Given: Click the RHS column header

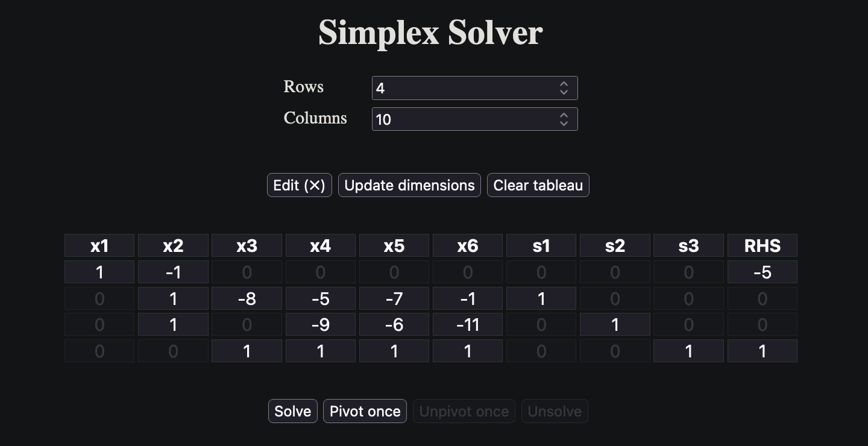Looking at the screenshot, I should tap(763, 245).
